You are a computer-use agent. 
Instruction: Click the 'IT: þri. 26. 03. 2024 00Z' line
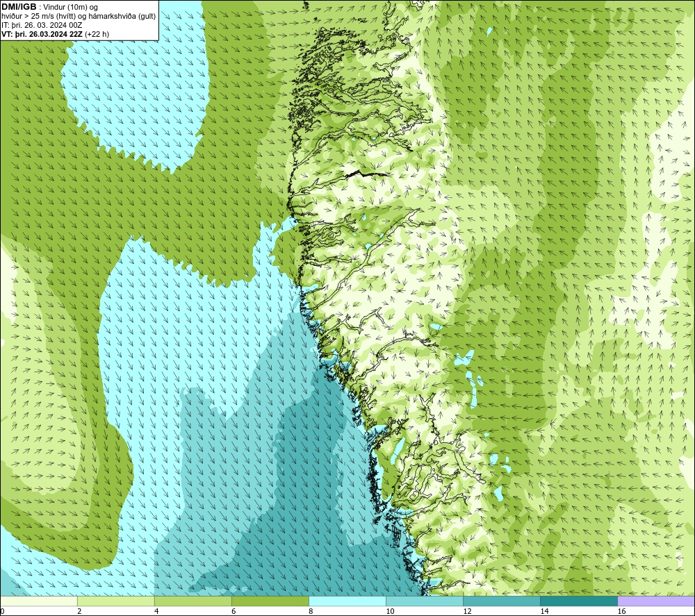[42, 25]
